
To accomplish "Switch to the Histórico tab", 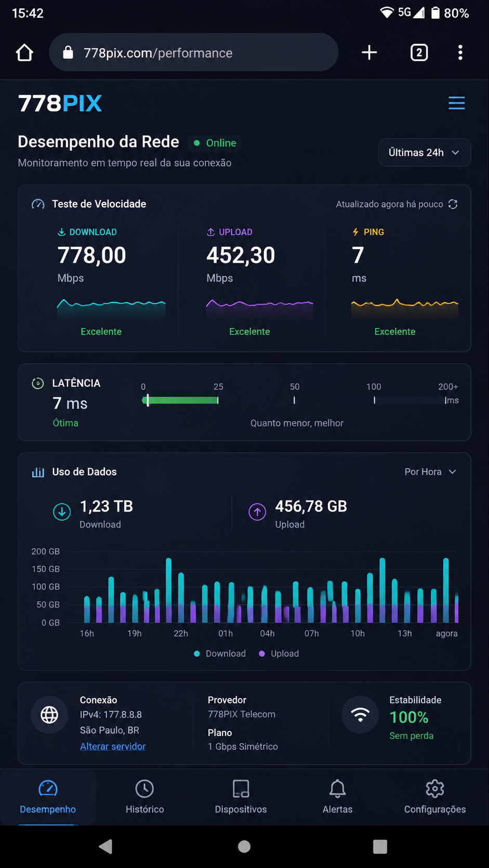I will [144, 797].
